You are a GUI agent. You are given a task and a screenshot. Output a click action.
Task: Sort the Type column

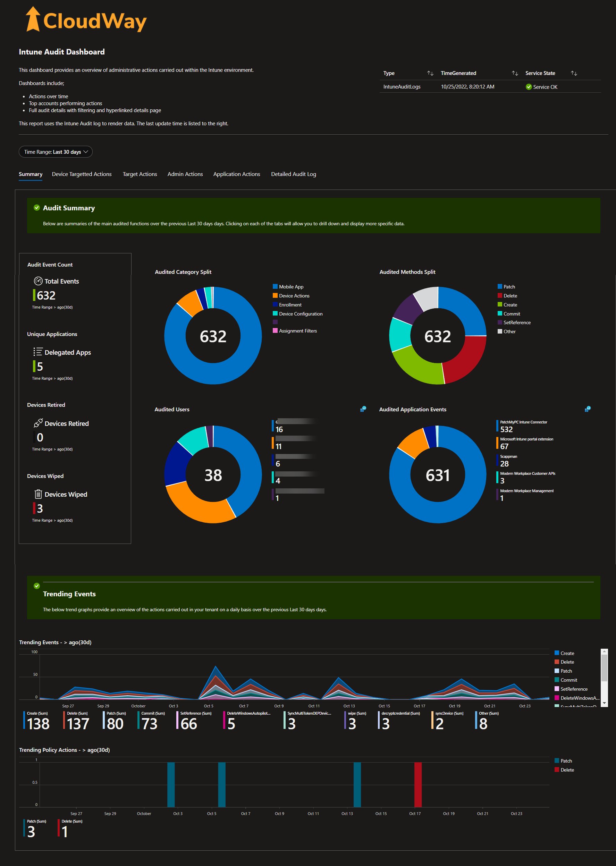[430, 73]
